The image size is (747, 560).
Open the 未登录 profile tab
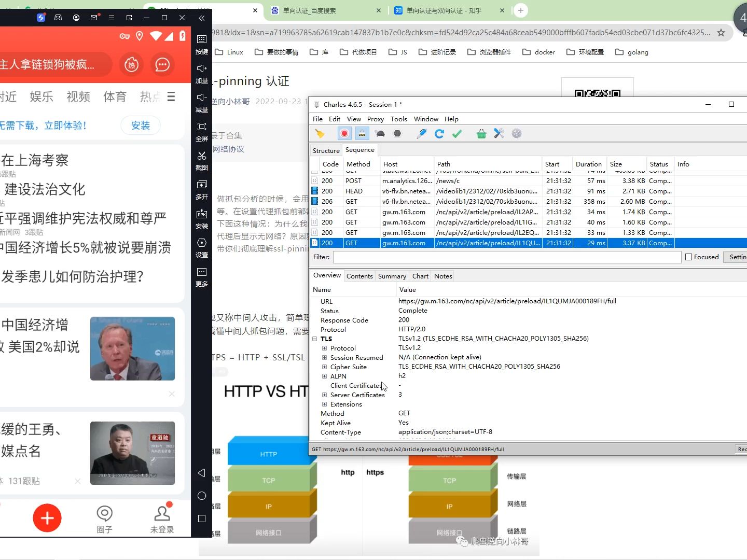[x=162, y=520]
